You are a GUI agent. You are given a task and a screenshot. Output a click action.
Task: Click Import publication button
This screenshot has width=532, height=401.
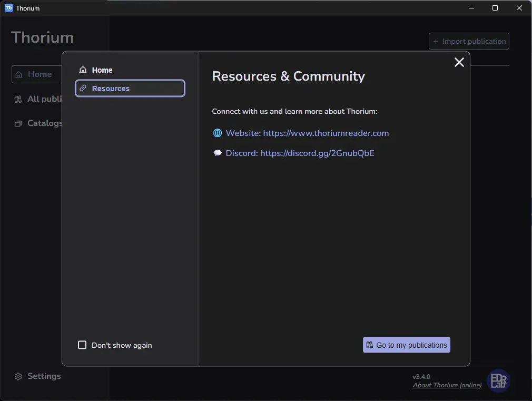click(x=469, y=41)
